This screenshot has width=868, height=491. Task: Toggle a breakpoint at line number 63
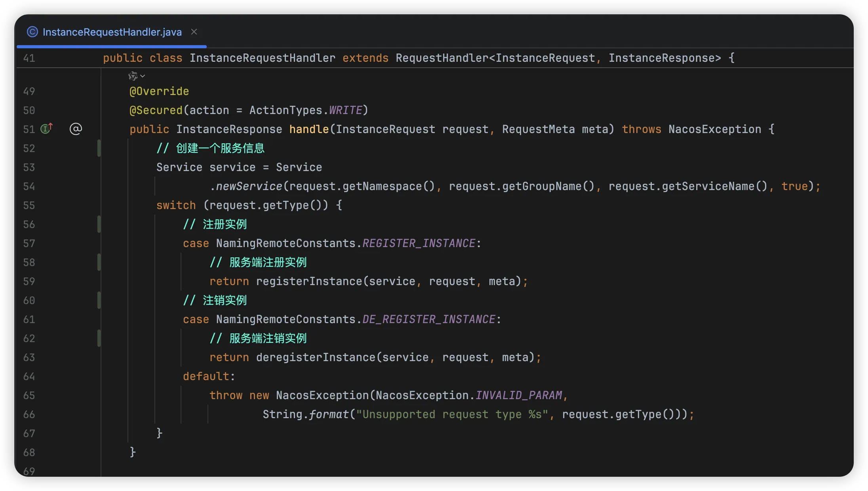[29, 357]
